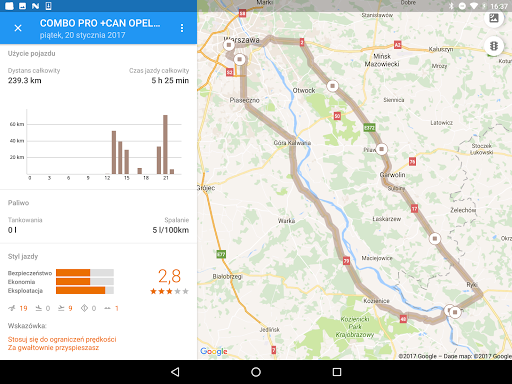Image resolution: width=512 pixels, height=384 pixels.
Task: Open the three-dot overflow menu
Action: click(182, 28)
